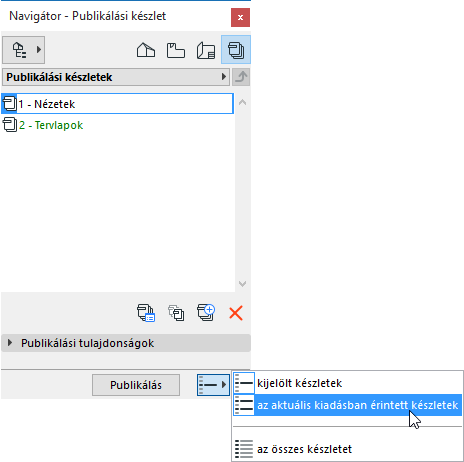Screen dimensions: 464x462
Task: Choose 'az összes készletet' menu option
Action: [347, 449]
